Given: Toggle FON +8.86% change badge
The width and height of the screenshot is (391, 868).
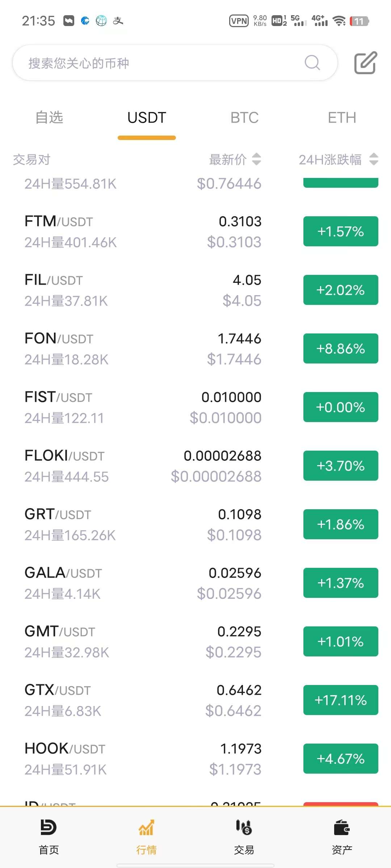Looking at the screenshot, I should tap(341, 349).
